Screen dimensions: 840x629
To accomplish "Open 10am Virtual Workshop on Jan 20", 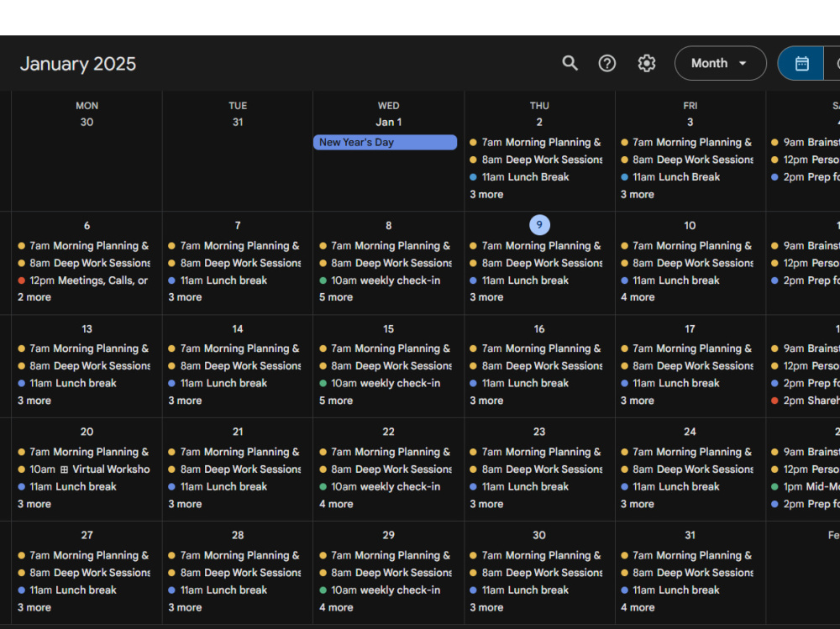I will [x=83, y=469].
